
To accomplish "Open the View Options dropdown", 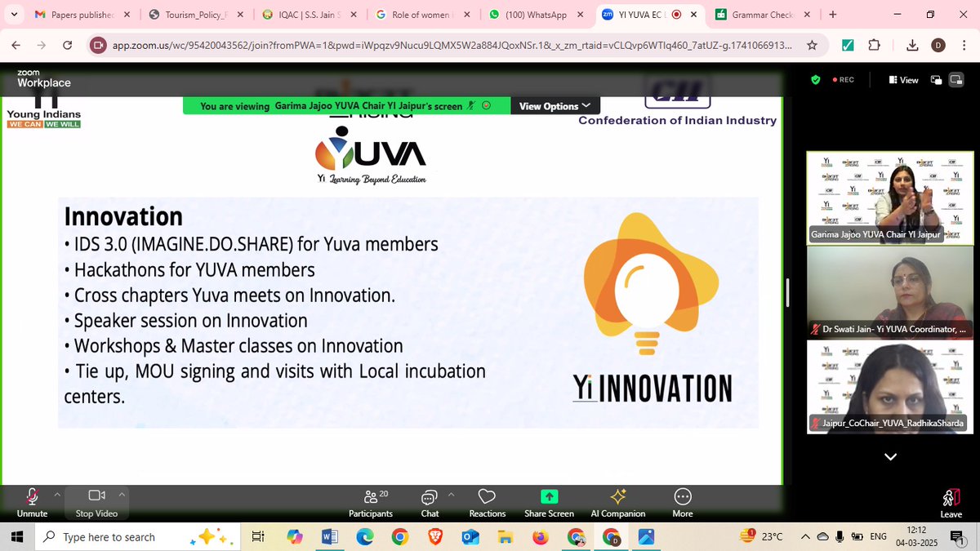I will click(555, 106).
